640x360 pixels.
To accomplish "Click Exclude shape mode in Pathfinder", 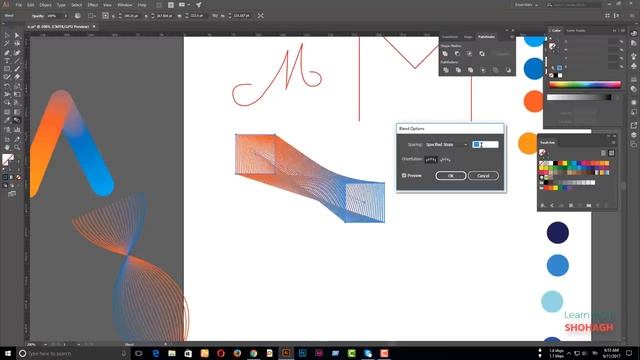I will 482,53.
